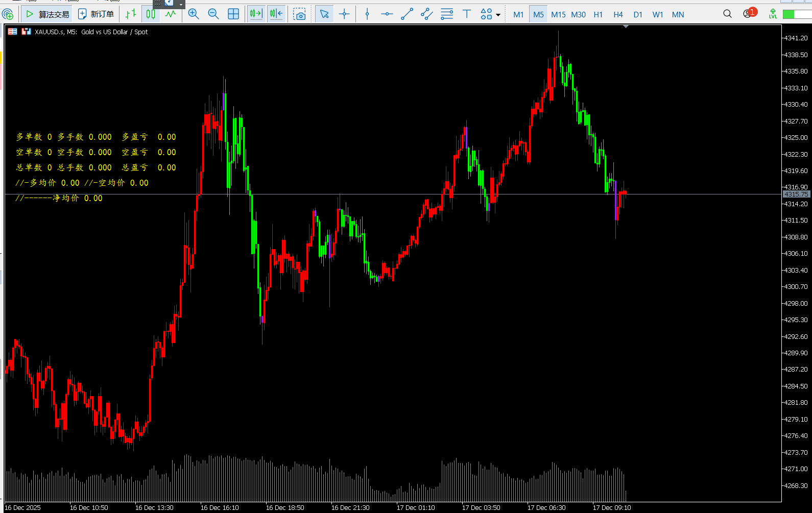Click the 总单数 overlay text row
The height and width of the screenshot is (513, 812).
(x=96, y=167)
